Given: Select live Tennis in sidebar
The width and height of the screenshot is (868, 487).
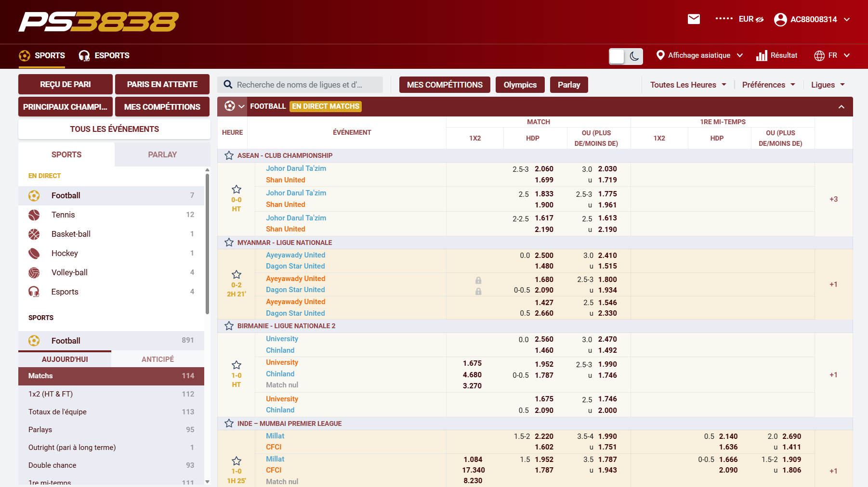Looking at the screenshot, I should point(111,215).
